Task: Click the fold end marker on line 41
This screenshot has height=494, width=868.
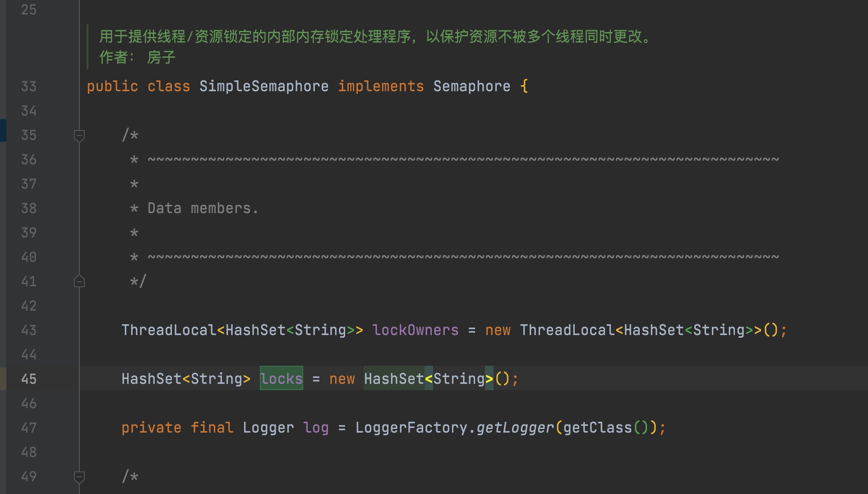Action: [x=79, y=282]
